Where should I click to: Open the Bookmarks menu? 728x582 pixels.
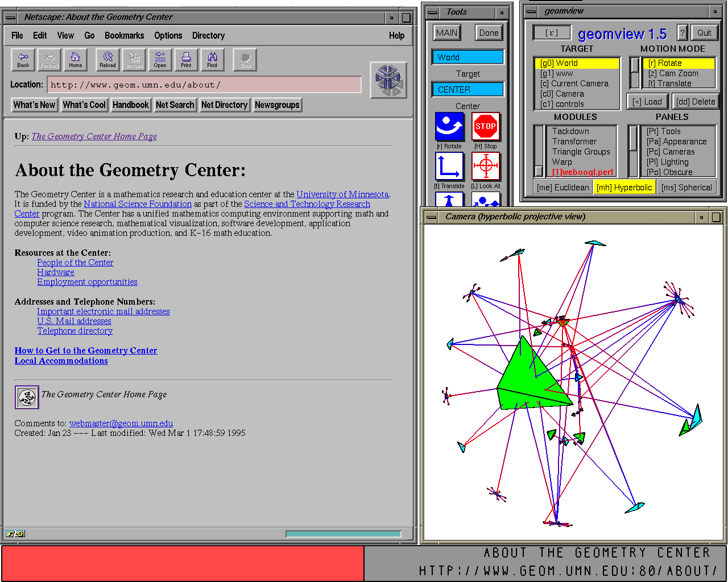(x=124, y=35)
